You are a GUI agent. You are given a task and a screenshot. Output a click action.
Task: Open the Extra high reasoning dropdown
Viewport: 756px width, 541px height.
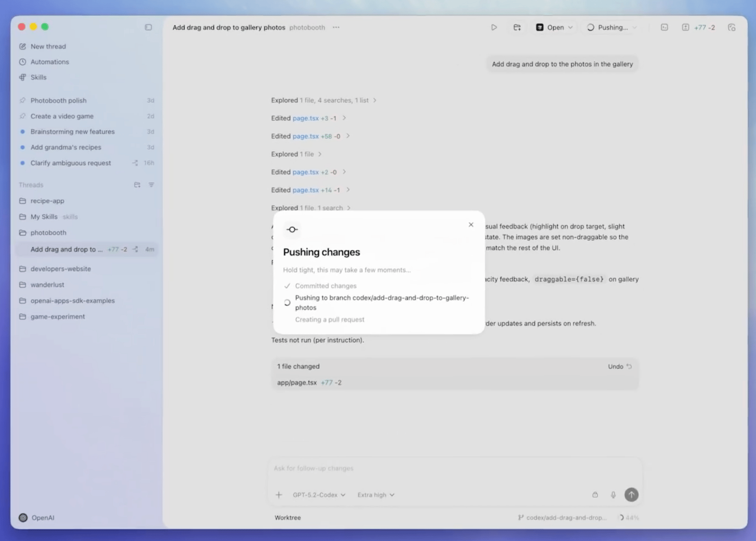click(376, 495)
